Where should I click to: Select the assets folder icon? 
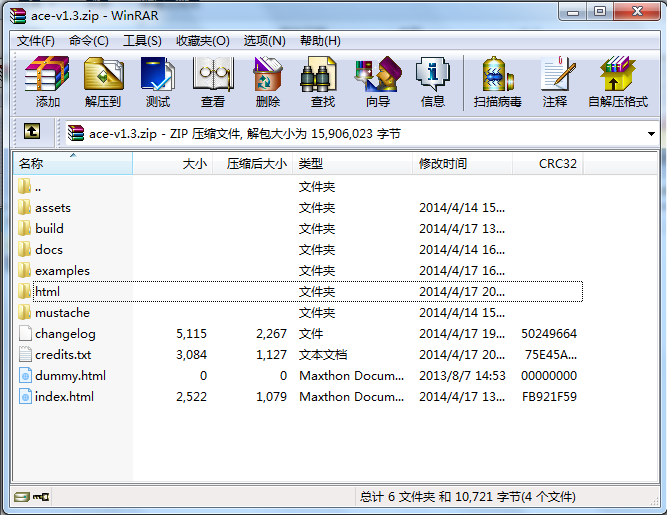click(x=25, y=207)
